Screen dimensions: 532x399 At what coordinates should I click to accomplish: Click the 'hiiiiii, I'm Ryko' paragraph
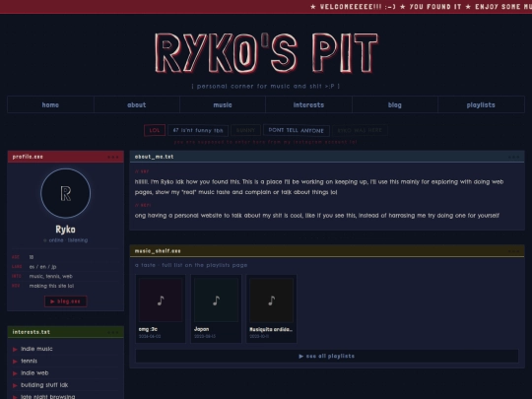click(x=319, y=187)
